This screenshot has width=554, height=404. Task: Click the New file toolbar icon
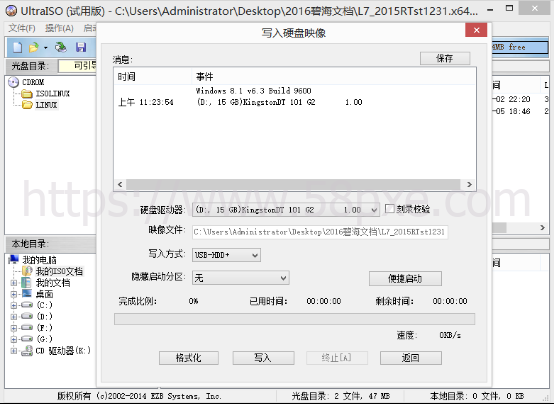[17, 47]
